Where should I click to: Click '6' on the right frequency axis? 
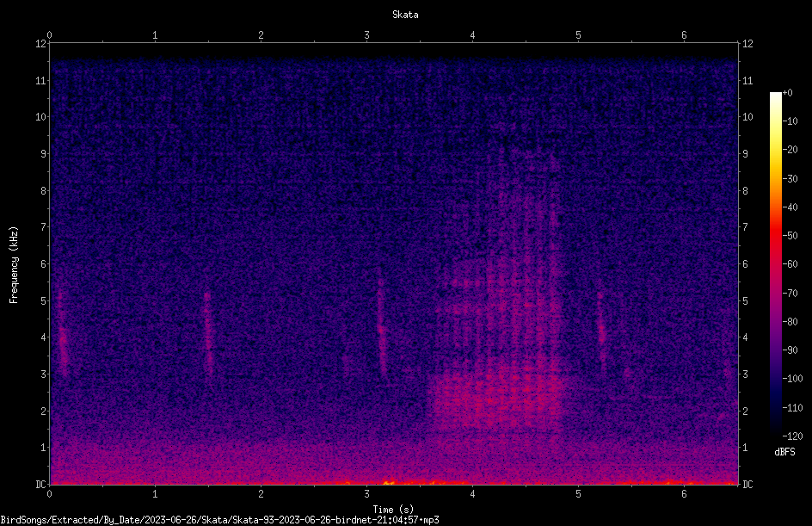point(745,263)
